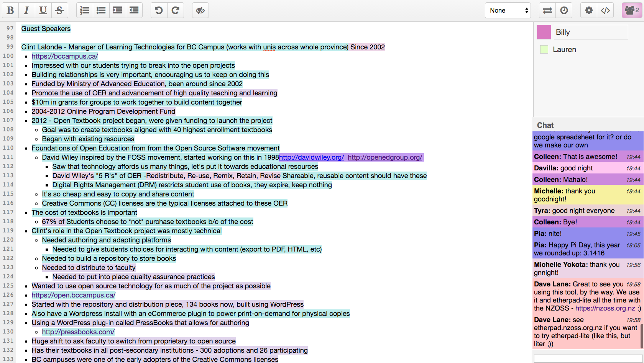Open the embed and share code panel
The height and width of the screenshot is (363, 644).
(605, 10)
